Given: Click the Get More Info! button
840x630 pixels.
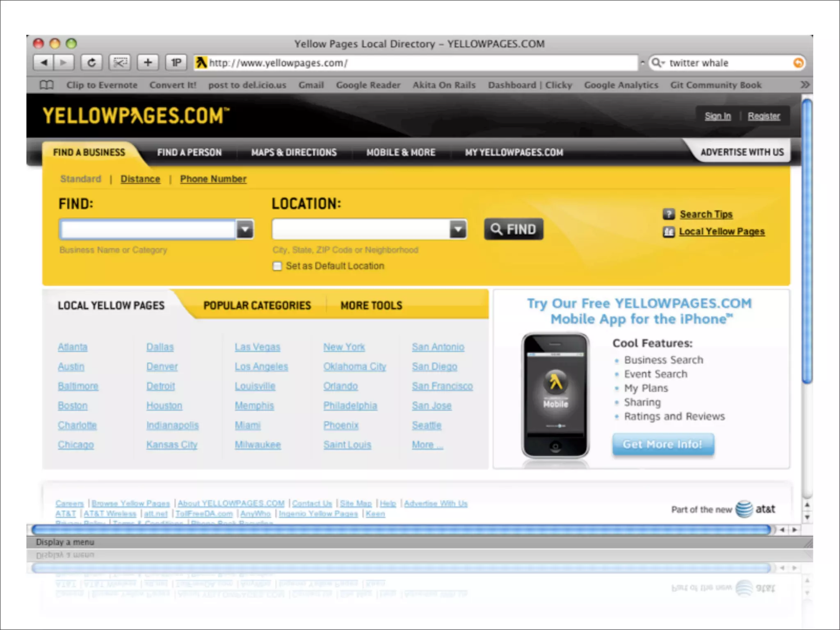Looking at the screenshot, I should (x=663, y=444).
